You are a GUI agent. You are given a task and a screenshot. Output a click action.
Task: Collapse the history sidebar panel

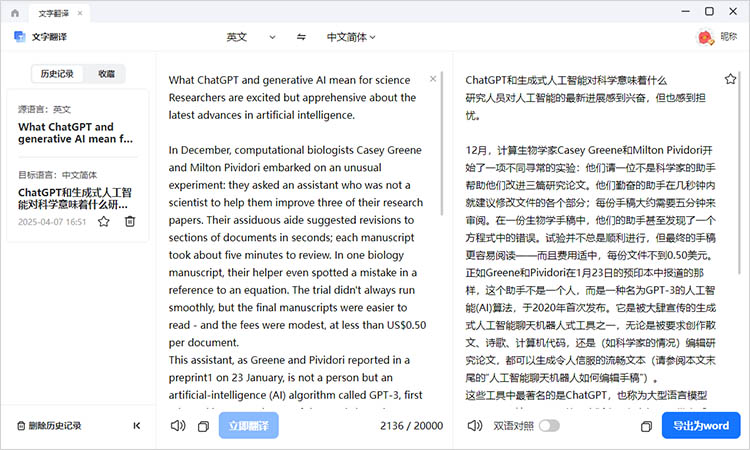click(x=137, y=426)
